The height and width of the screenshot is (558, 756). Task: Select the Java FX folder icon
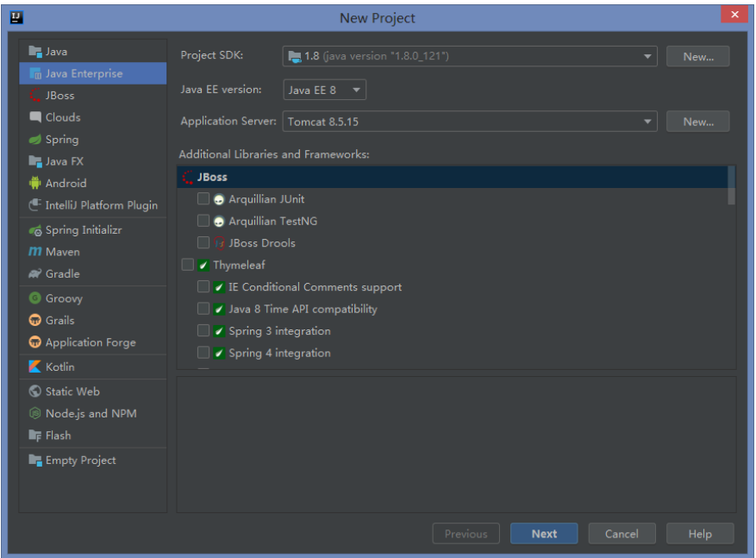click(35, 161)
